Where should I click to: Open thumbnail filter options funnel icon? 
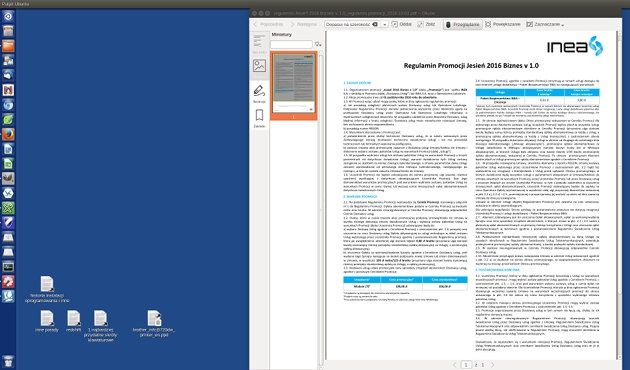(x=318, y=44)
